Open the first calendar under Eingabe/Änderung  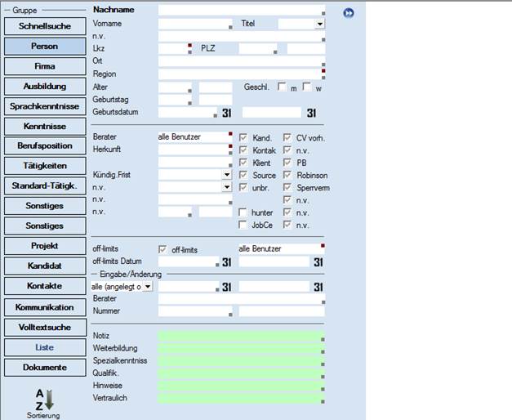coord(228,287)
